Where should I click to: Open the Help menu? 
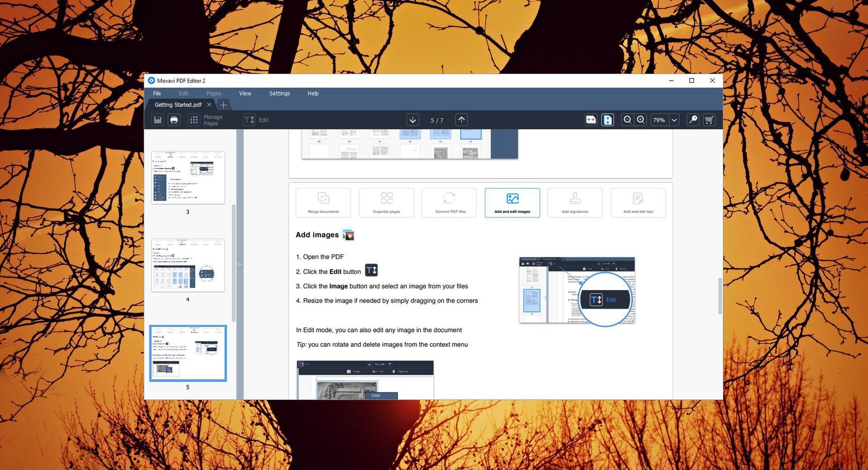tap(313, 93)
